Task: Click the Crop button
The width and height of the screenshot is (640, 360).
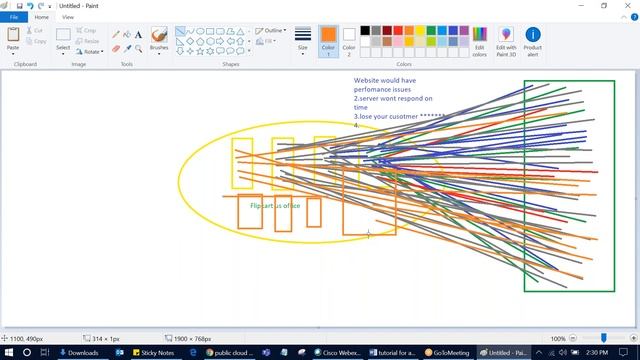Action: click(86, 31)
